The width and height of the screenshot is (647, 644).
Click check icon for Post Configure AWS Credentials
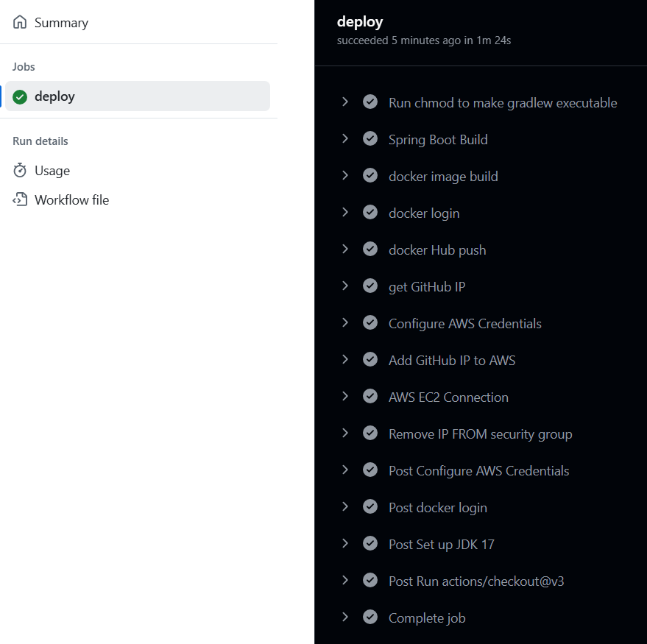click(x=370, y=470)
